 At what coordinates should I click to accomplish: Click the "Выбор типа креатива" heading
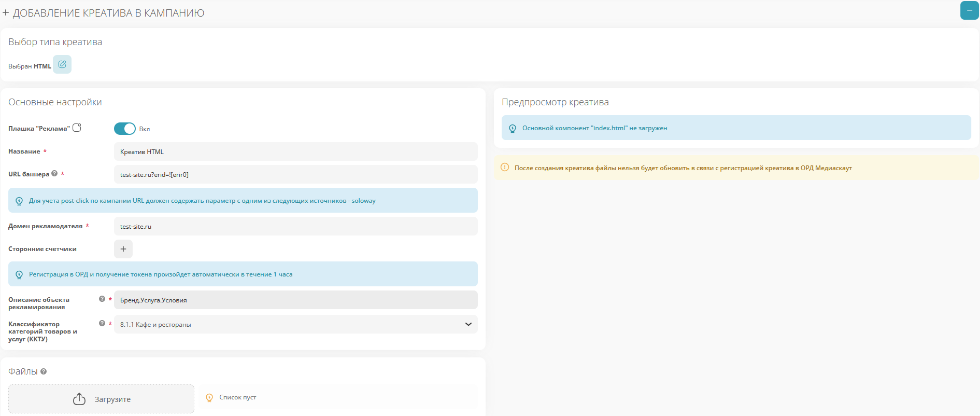pyautogui.click(x=55, y=42)
